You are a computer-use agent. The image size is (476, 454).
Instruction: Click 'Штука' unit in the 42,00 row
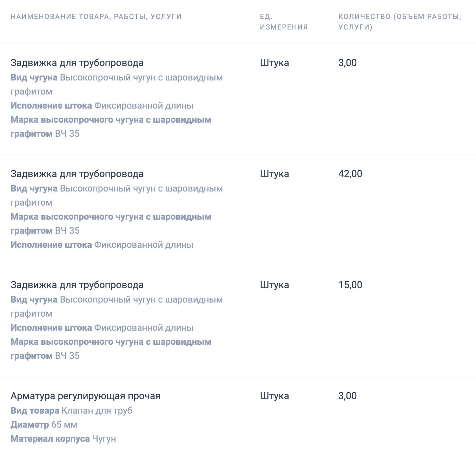(274, 174)
